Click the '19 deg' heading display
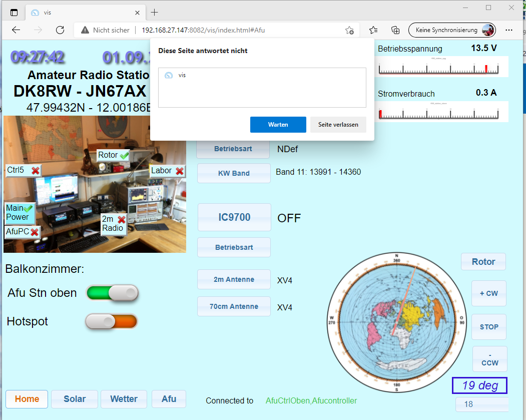The height and width of the screenshot is (420, 526). click(480, 385)
